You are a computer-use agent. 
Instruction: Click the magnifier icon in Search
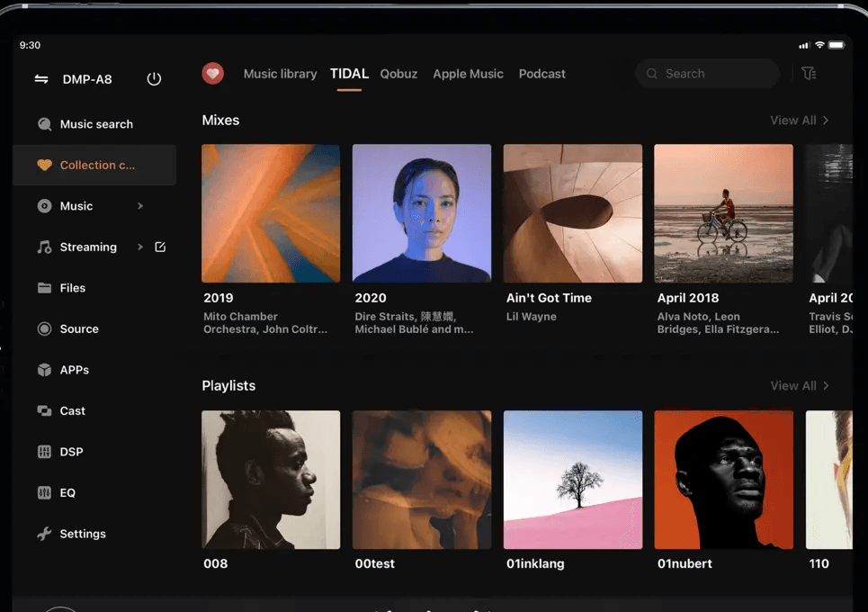(651, 74)
